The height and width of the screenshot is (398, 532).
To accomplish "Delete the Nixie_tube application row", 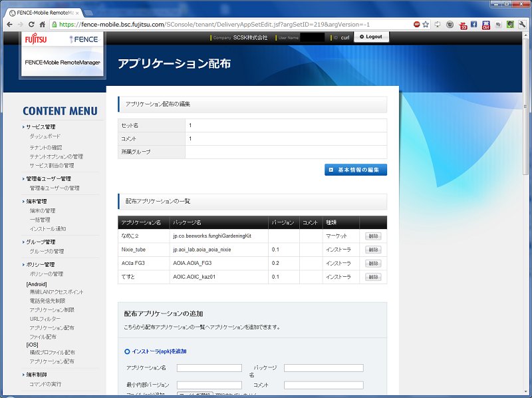I will coord(373,250).
